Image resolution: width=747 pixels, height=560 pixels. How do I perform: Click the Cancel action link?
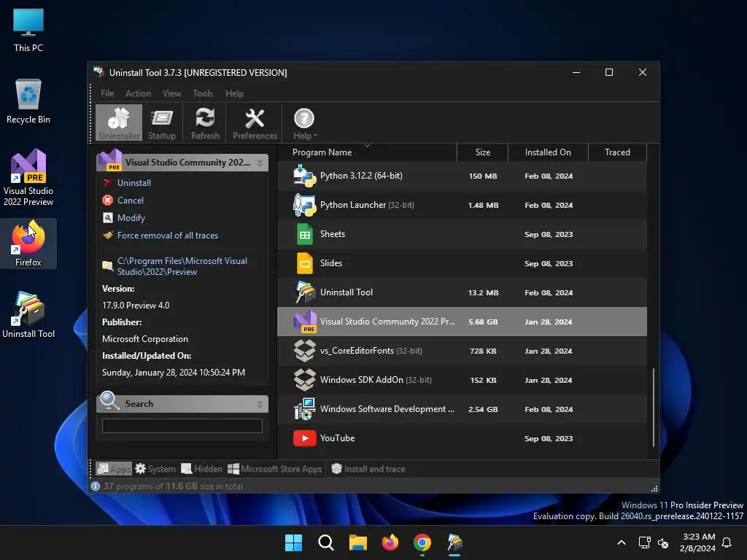pos(131,201)
